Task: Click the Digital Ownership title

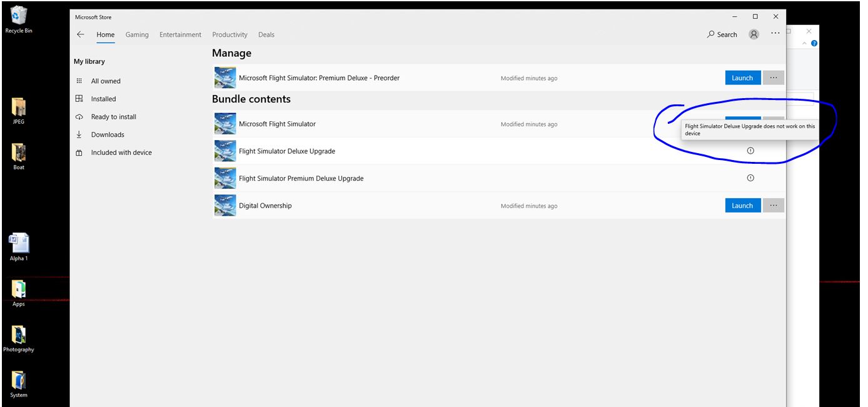Action: [265, 206]
